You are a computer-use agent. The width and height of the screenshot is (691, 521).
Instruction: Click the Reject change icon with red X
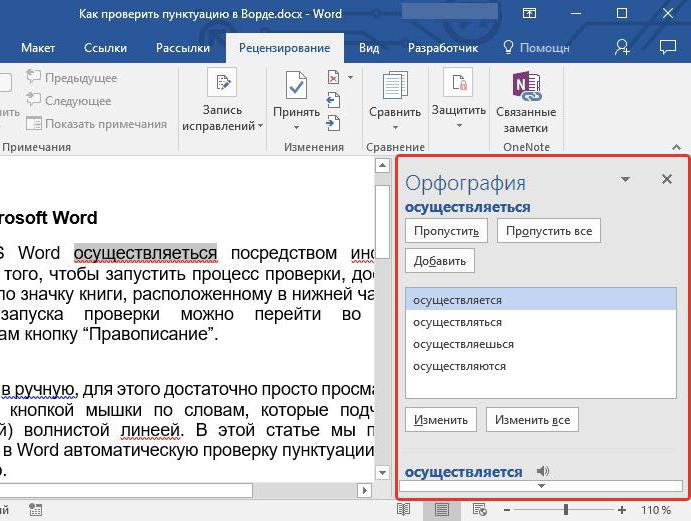334,78
